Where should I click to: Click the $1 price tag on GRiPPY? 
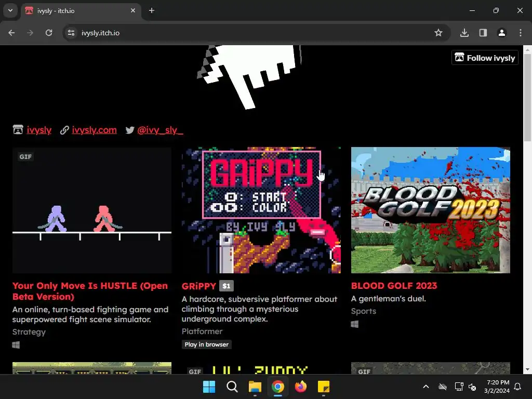[227, 286]
